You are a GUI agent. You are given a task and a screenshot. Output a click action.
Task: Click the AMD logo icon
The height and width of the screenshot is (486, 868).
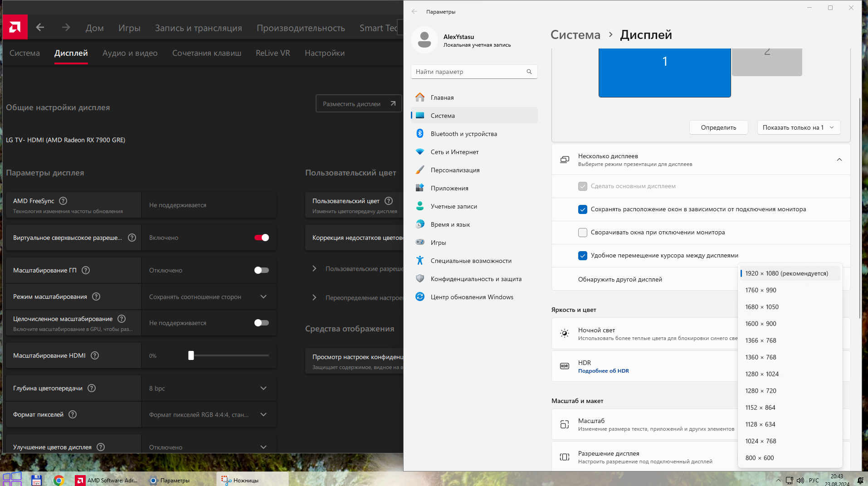pos(15,27)
